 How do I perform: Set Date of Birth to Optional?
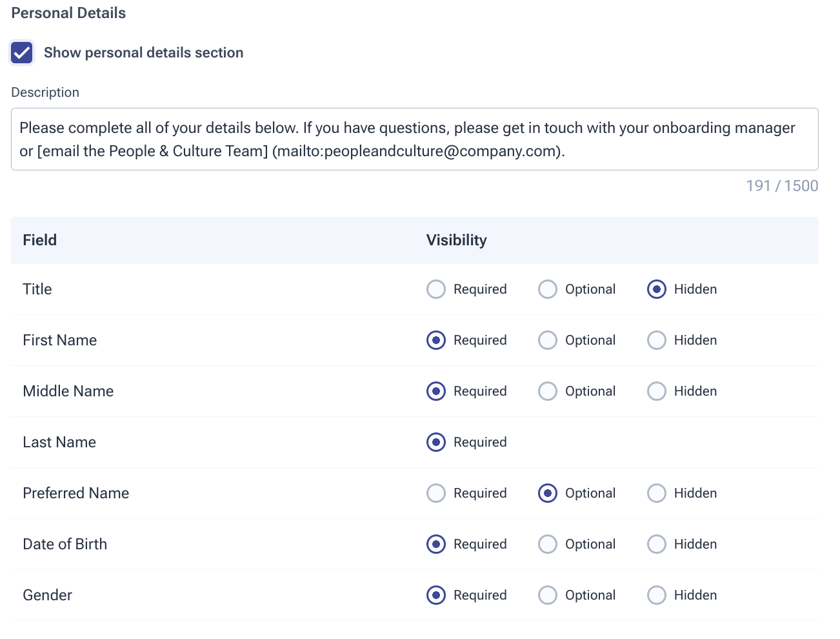click(x=548, y=544)
